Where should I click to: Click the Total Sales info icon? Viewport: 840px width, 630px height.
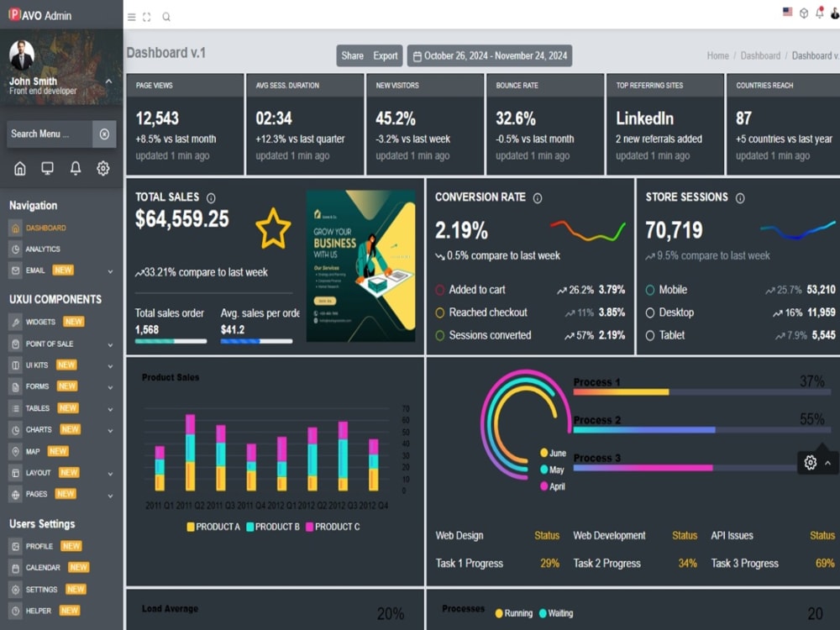coord(211,198)
